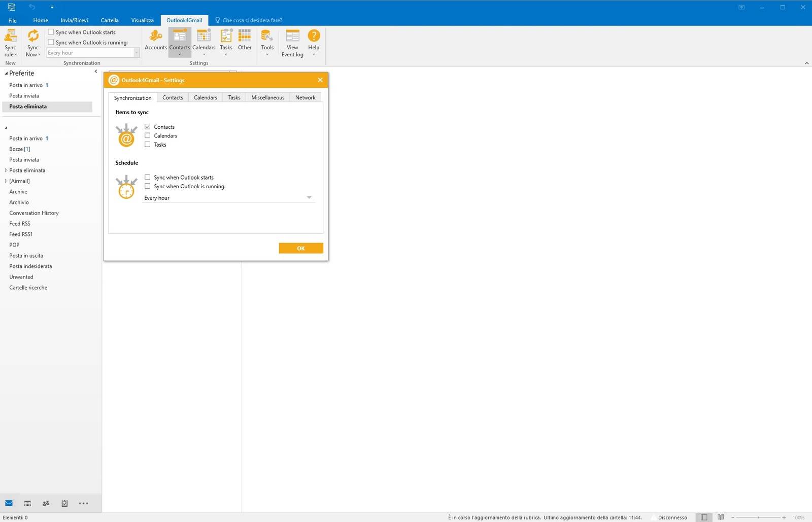Open the Help ribbon button
The image size is (812, 522).
(314, 43)
